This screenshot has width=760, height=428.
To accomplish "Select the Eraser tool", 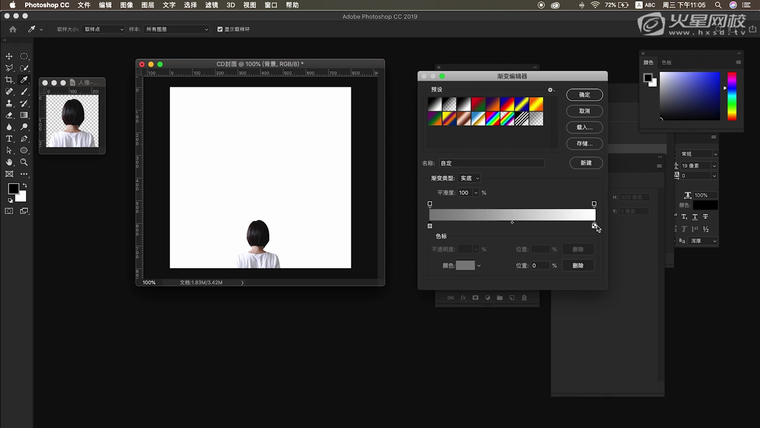I will coord(9,115).
